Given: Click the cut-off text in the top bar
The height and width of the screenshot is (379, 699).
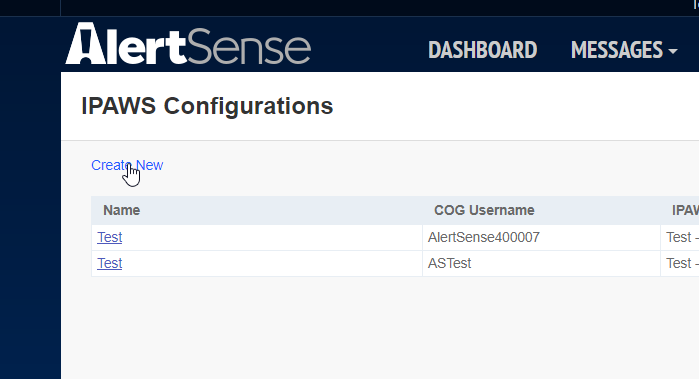Looking at the screenshot, I should point(696,4).
